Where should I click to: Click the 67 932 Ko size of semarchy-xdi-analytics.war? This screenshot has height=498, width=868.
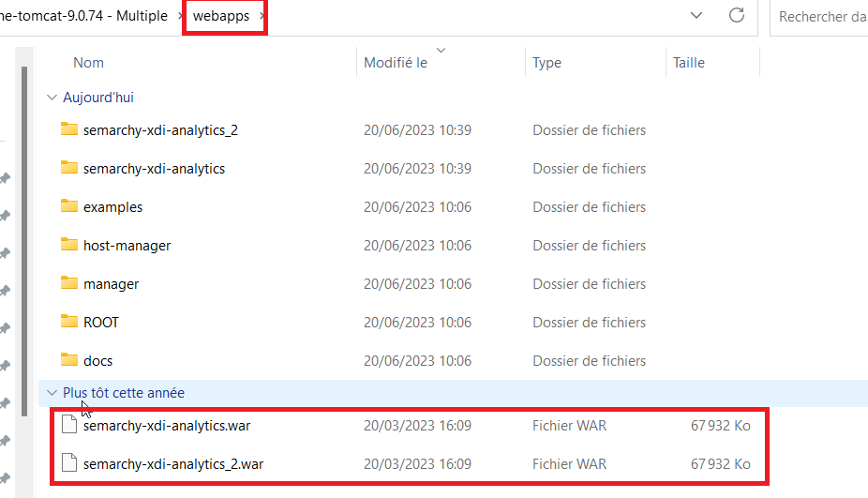(x=720, y=426)
